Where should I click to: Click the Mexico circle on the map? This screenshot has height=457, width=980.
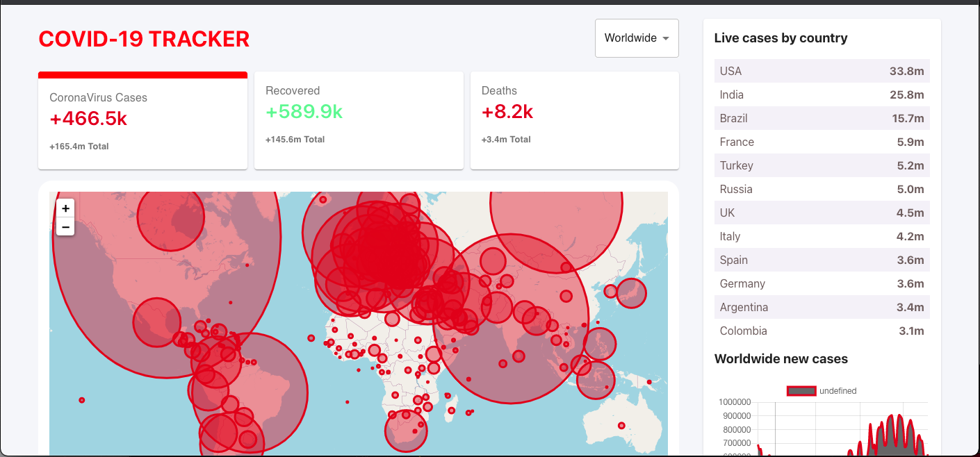157,322
